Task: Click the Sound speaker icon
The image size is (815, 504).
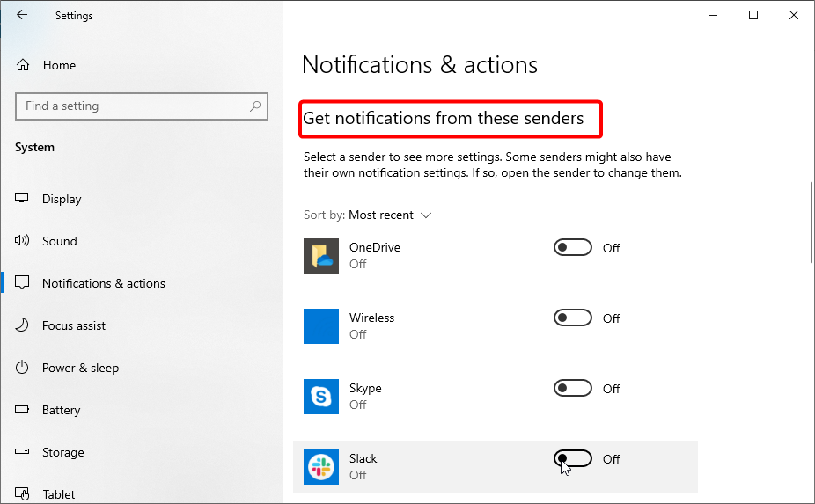Action: coord(22,240)
